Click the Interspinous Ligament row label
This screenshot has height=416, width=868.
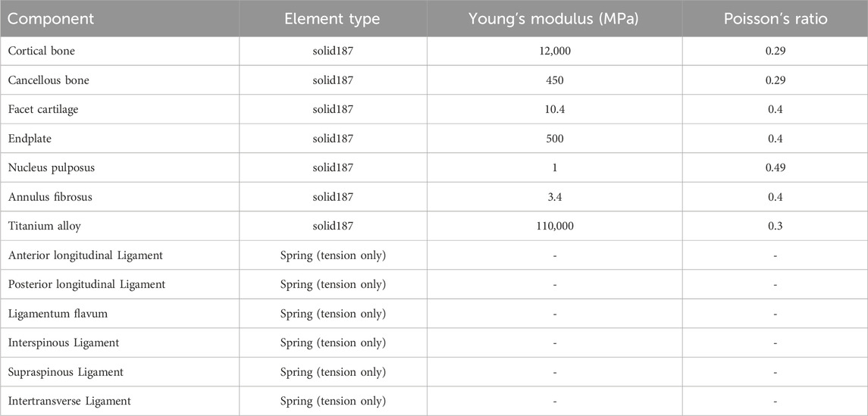tap(64, 342)
